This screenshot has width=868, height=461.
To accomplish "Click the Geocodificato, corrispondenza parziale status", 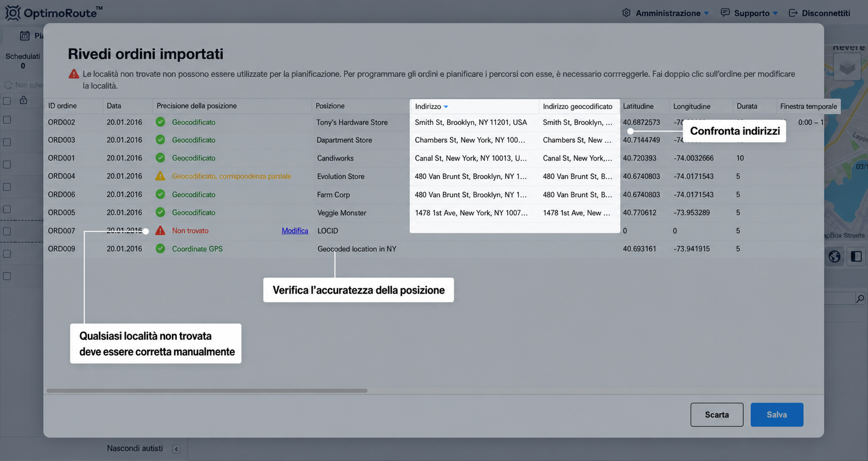I will 232,176.
